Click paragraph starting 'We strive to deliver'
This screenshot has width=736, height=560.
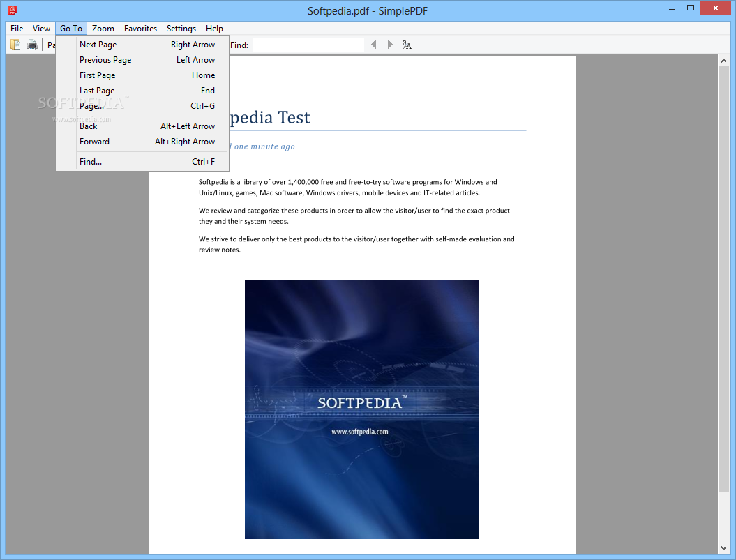[356, 244]
